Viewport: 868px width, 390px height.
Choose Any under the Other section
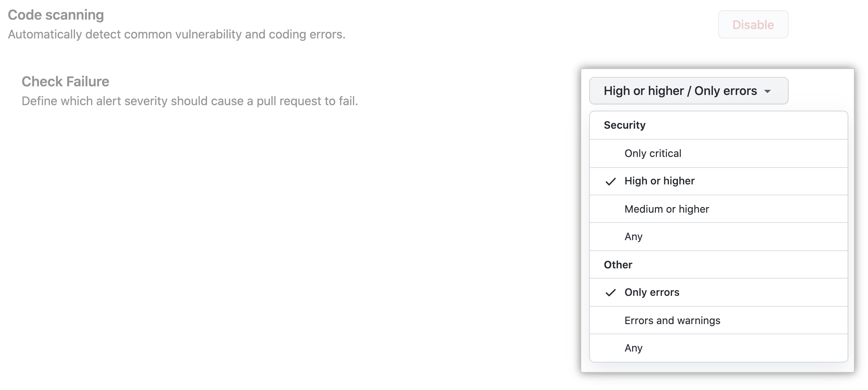coord(634,348)
